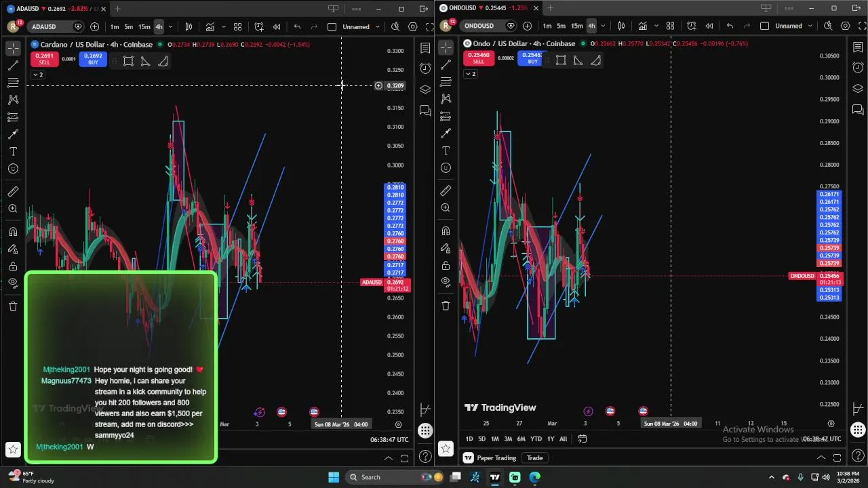Open indicators icon in ONDOUSD toolbar

(x=642, y=26)
